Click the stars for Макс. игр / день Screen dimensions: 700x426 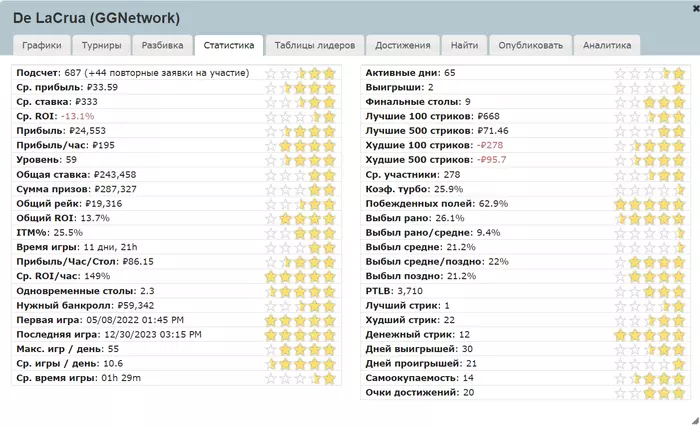coord(300,349)
